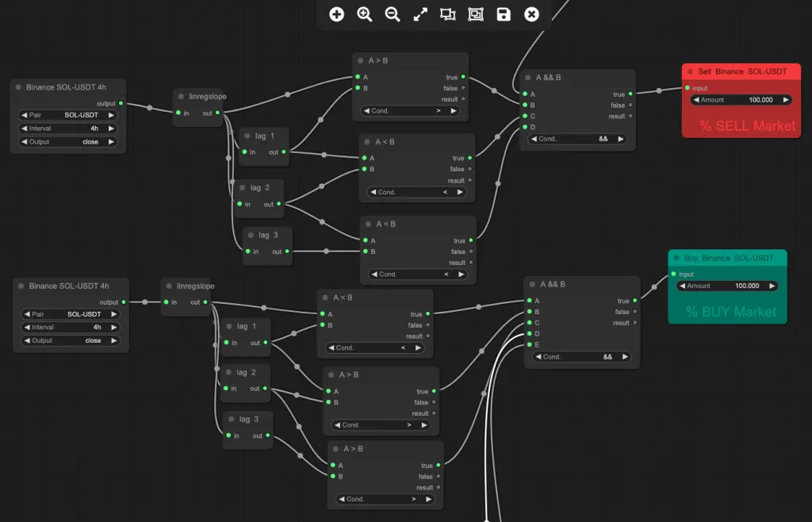Image resolution: width=812 pixels, height=522 pixels.
Task: Toggle the collapse dot on top linregslope node
Action: click(x=181, y=96)
